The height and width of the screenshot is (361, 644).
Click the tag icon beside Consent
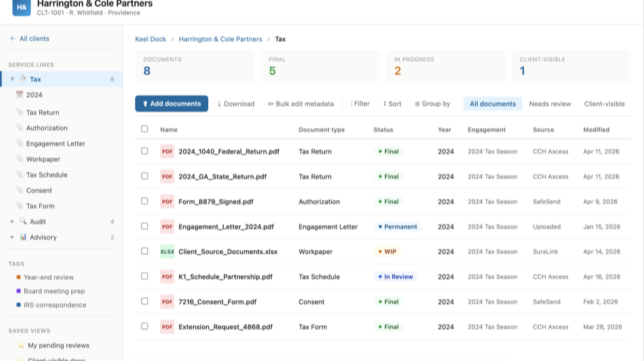pos(19,190)
